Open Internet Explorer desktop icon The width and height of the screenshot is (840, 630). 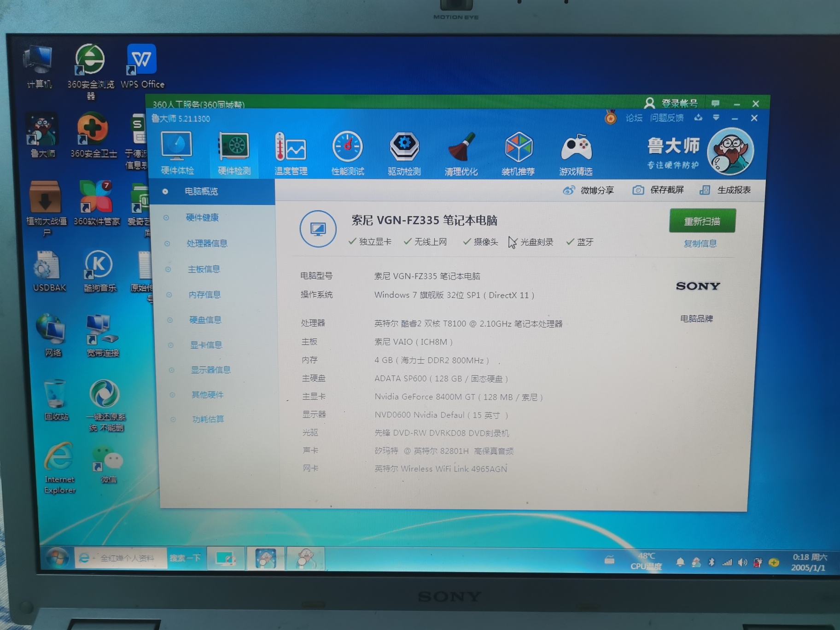click(60, 468)
